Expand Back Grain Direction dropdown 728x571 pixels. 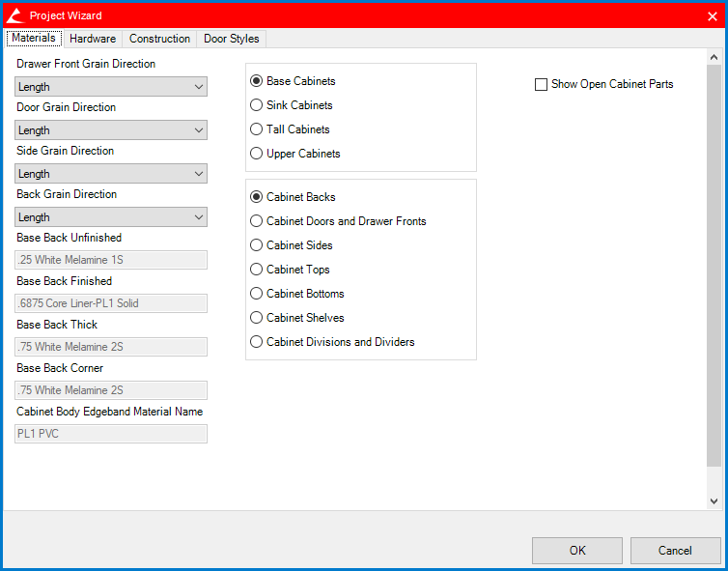(x=111, y=217)
